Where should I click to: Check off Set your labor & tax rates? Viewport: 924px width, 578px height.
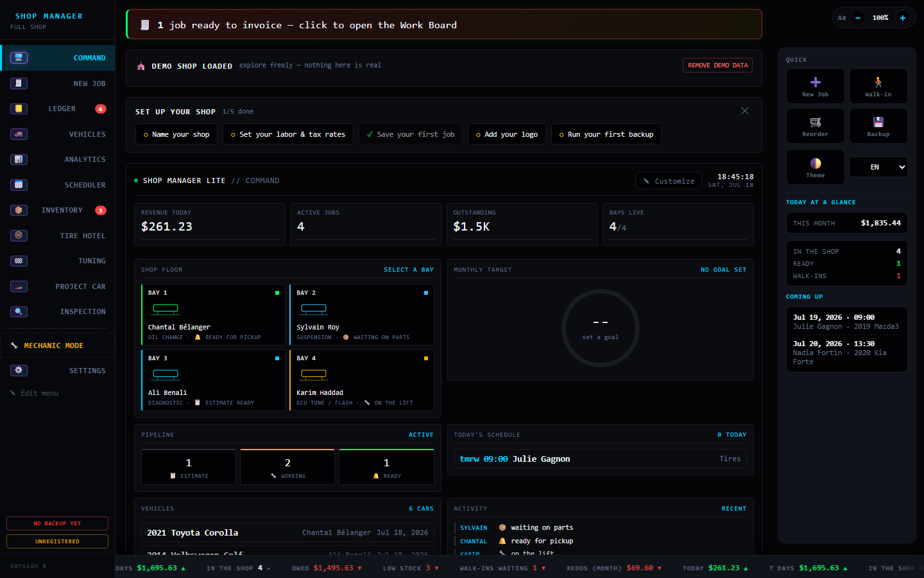[x=288, y=134]
